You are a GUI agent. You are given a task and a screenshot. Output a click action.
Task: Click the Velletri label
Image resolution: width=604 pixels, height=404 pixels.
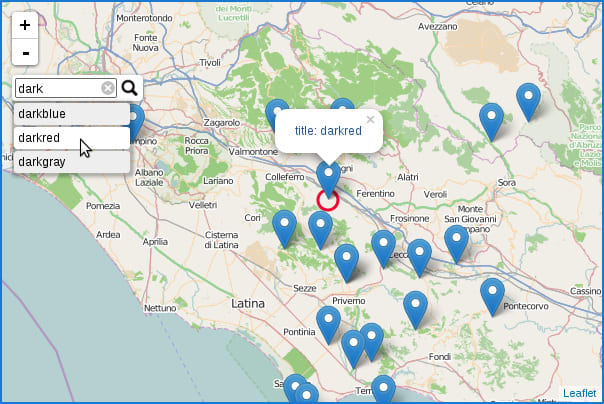coord(203,205)
